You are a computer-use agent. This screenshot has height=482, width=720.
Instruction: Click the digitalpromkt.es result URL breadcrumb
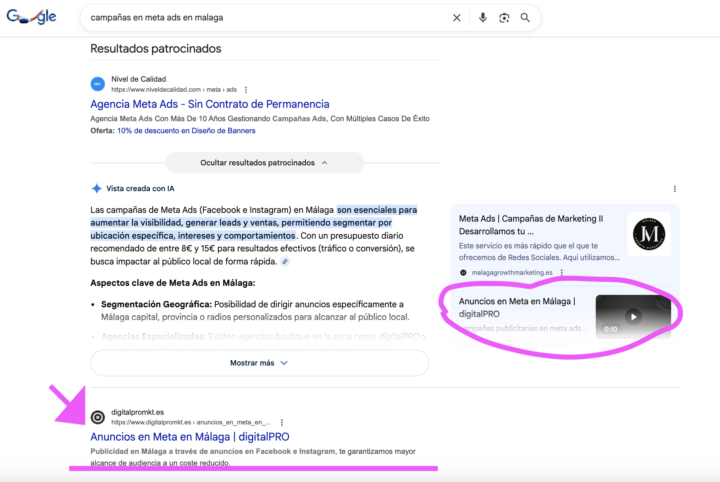point(191,422)
